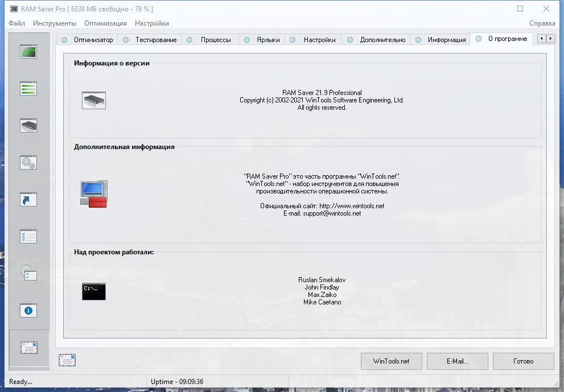Image resolution: width=564 pixels, height=392 pixels.
Task: Click the RAM Saver Pro title bar icon
Action: (x=14, y=9)
